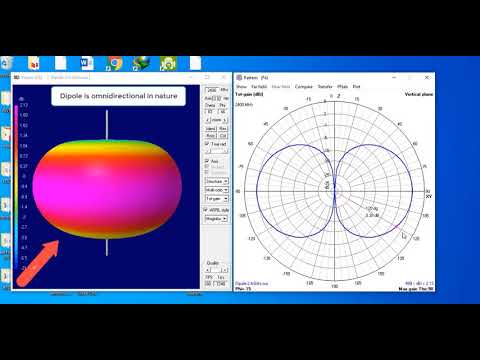The image size is (480, 360).
Task: Click the Phi angle value field
Action: (x=222, y=112)
